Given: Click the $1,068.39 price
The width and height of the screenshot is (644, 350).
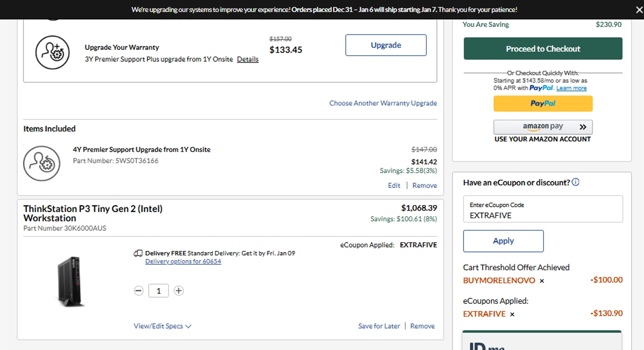Looking at the screenshot, I should click(x=419, y=208).
